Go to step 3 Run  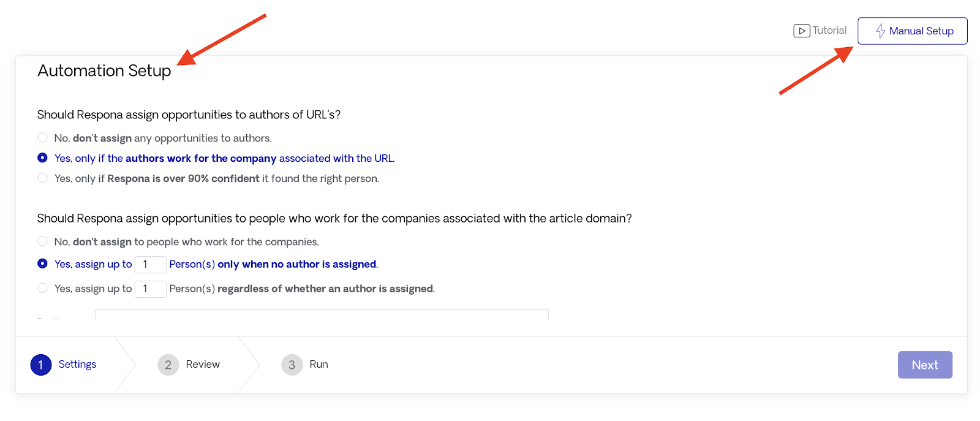coord(305,365)
